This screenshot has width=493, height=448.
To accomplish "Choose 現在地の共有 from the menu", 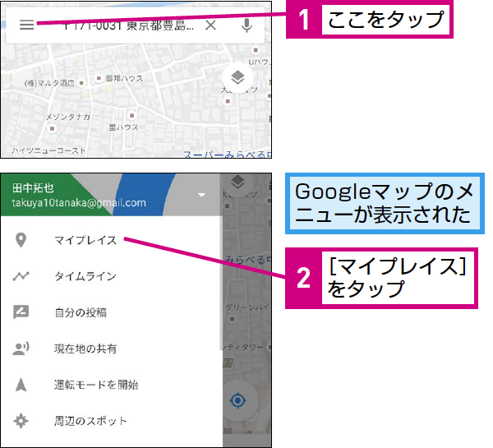I will coord(85,349).
